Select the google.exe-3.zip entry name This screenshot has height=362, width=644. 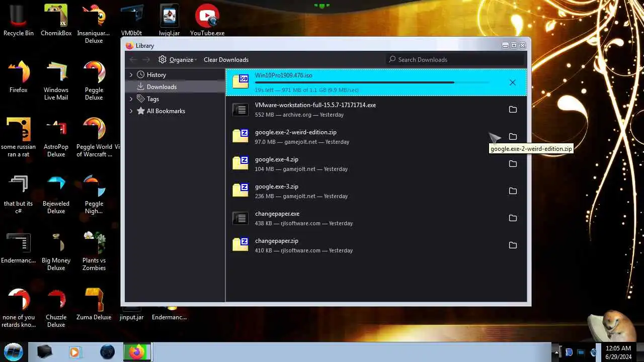click(x=277, y=187)
